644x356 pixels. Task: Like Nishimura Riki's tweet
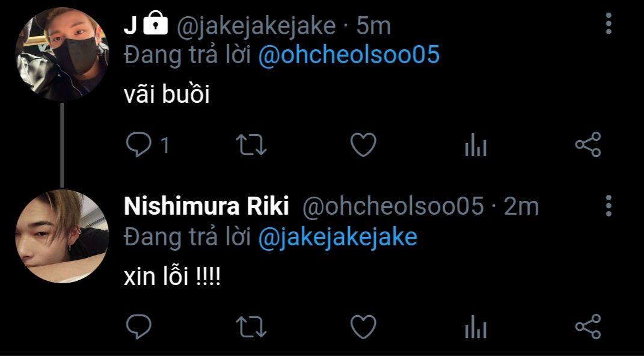click(x=363, y=327)
